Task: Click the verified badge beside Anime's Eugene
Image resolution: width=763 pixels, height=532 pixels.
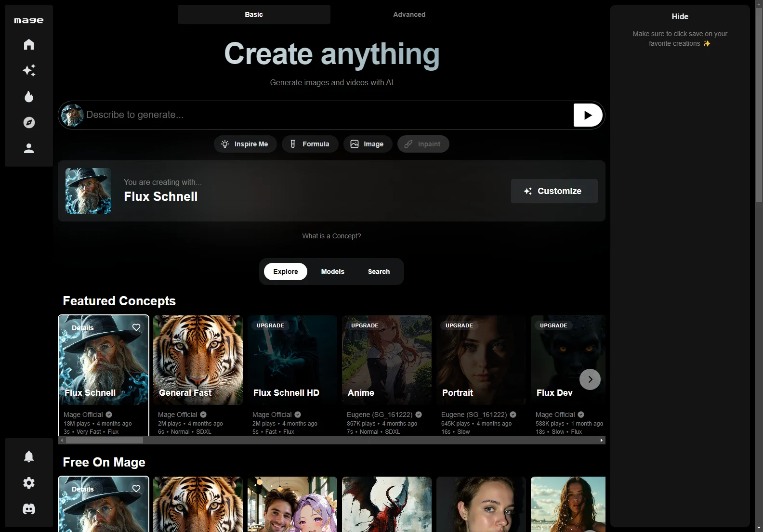Action: coord(419,415)
